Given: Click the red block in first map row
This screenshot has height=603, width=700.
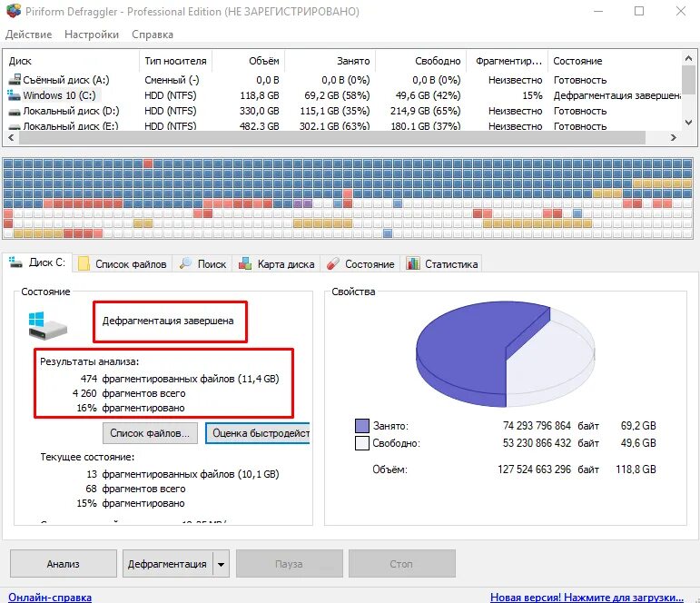Looking at the screenshot, I should (148, 163).
